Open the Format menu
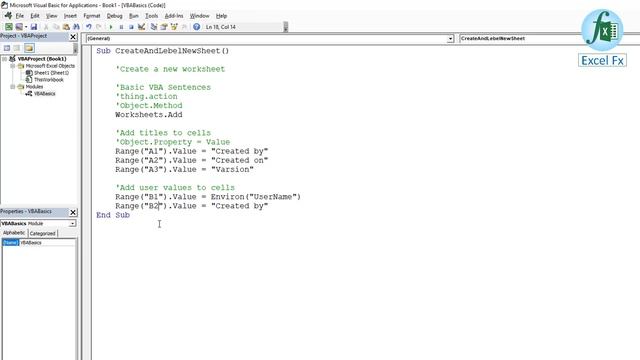This screenshot has width=640, height=360. click(91, 16)
